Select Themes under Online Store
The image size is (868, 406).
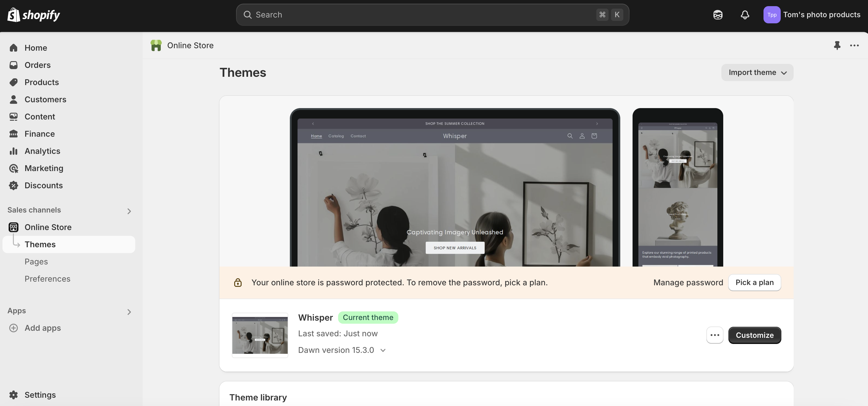pos(69,244)
